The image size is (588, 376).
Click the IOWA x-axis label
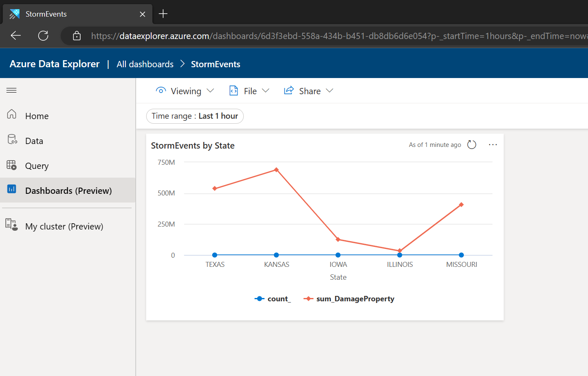[x=338, y=264]
